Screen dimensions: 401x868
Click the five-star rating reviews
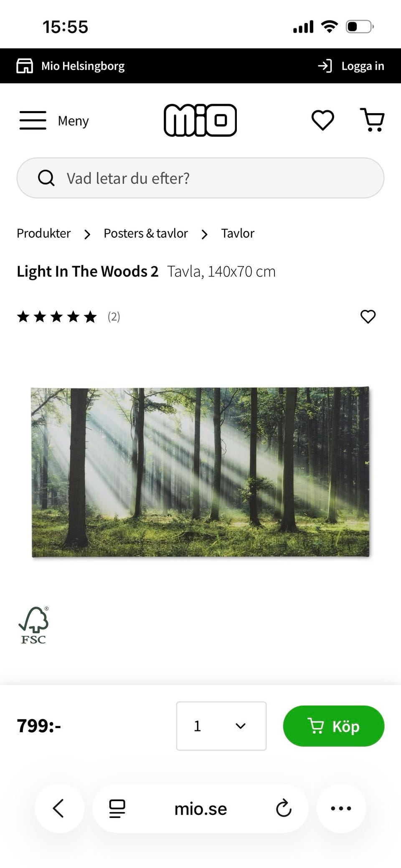tap(69, 317)
